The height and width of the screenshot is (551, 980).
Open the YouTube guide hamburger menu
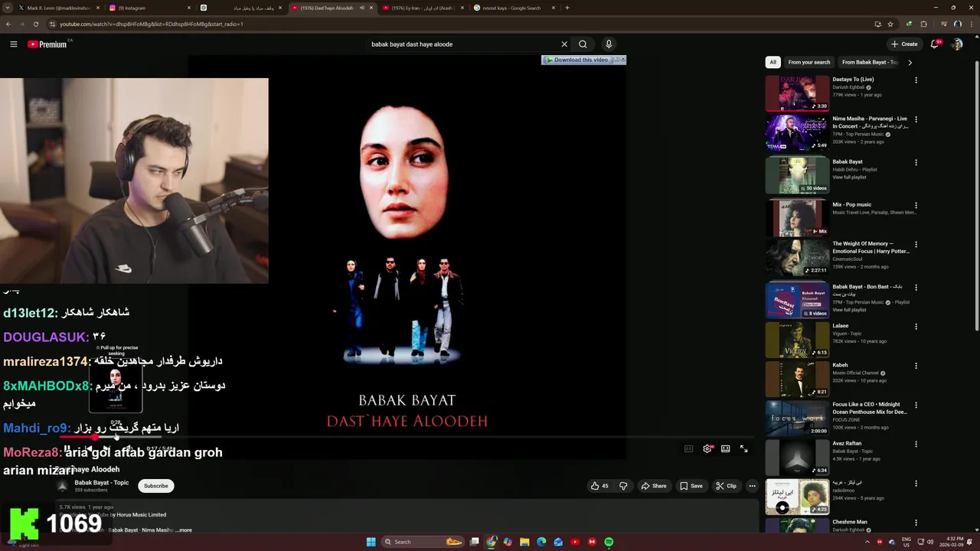[x=14, y=44]
